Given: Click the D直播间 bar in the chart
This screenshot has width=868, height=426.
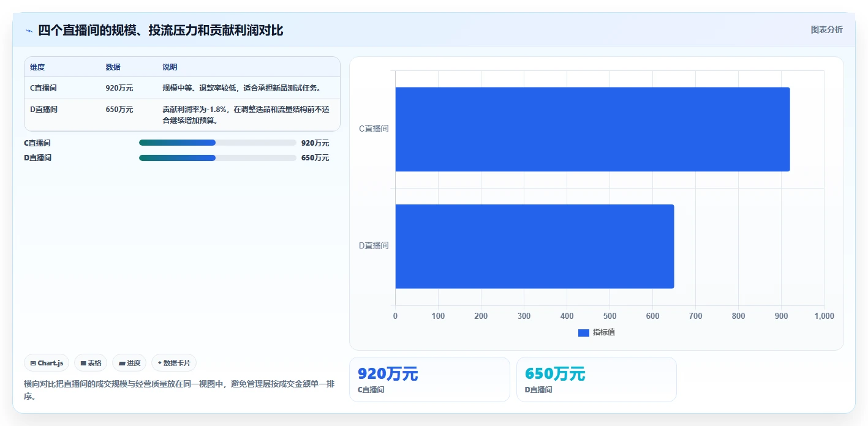Looking at the screenshot, I should [x=535, y=246].
